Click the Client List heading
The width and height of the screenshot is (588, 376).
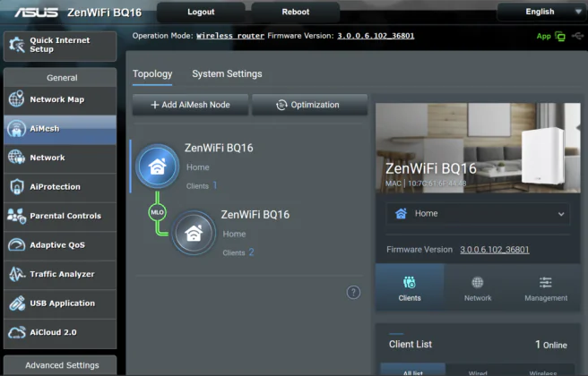point(411,344)
